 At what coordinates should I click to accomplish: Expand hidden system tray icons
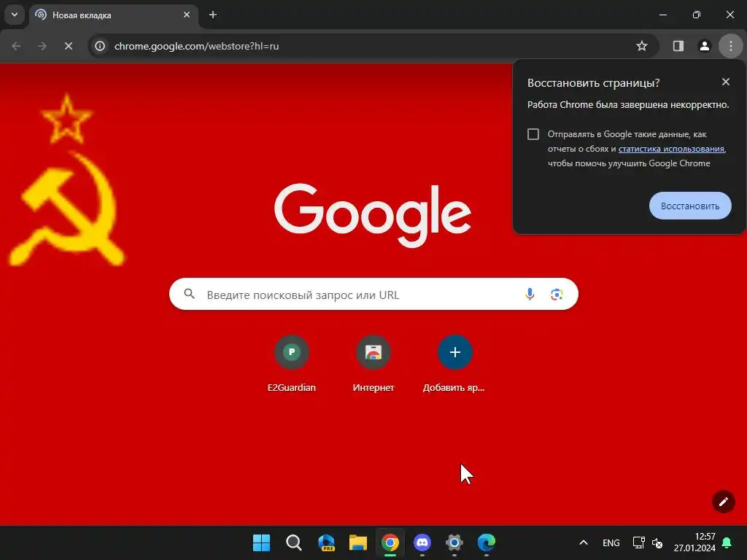pos(583,542)
